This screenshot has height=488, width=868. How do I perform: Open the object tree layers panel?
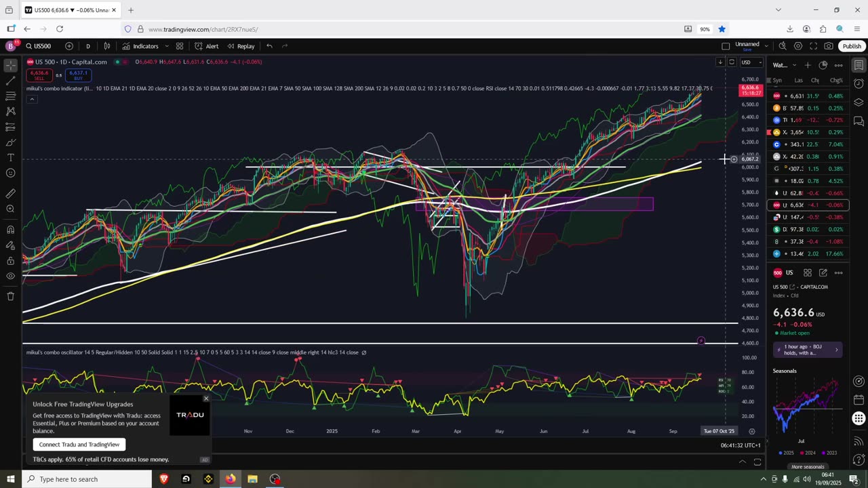point(859,102)
